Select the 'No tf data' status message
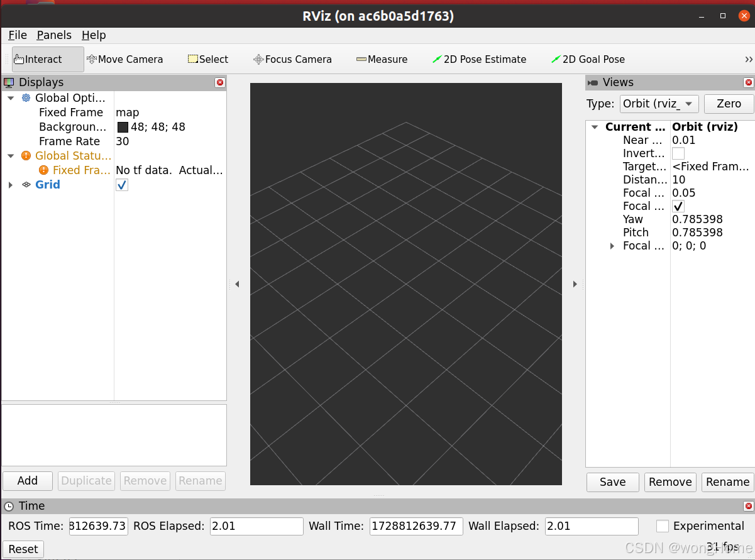This screenshot has width=755, height=560. (170, 170)
